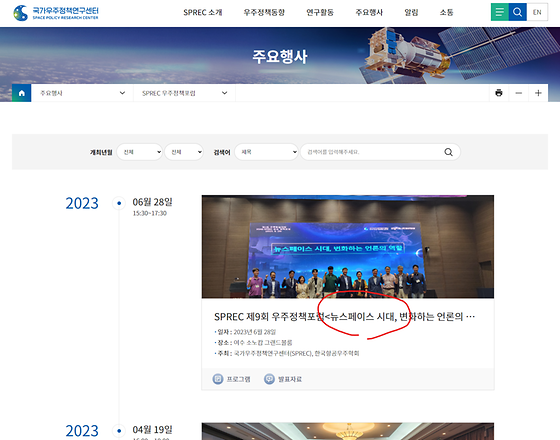Click the 04월 19일 timeline dot marker
The image size is (560, 440).
[119, 431]
